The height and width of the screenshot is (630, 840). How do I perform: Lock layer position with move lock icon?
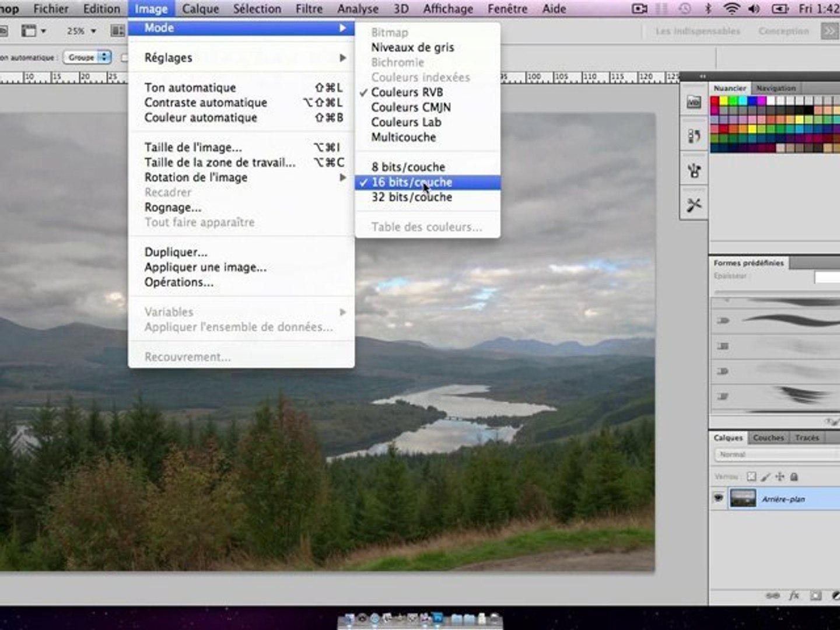(x=780, y=477)
